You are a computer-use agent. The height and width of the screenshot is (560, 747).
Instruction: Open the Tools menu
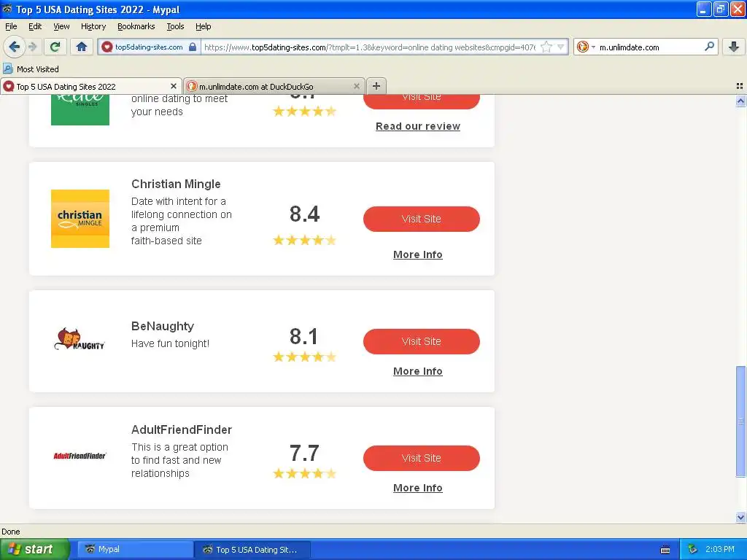pyautogui.click(x=175, y=26)
